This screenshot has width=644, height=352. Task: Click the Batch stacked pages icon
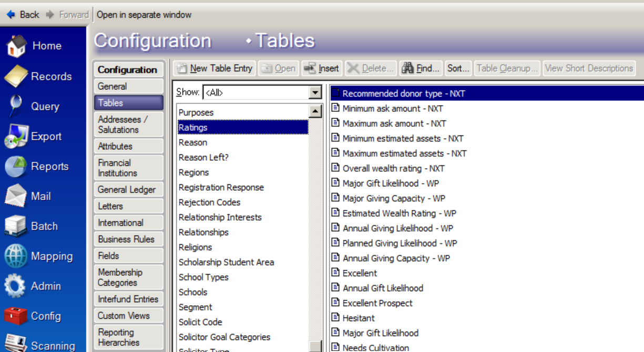coord(16,226)
